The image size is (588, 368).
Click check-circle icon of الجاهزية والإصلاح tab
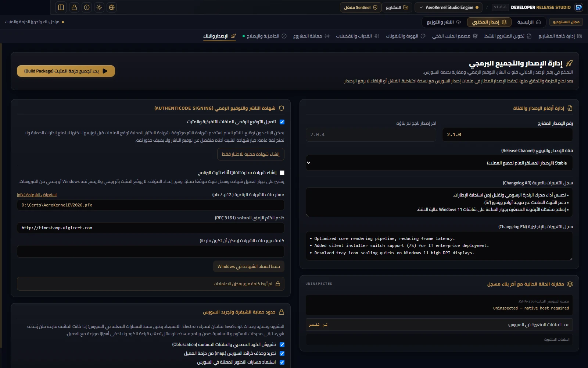click(284, 36)
